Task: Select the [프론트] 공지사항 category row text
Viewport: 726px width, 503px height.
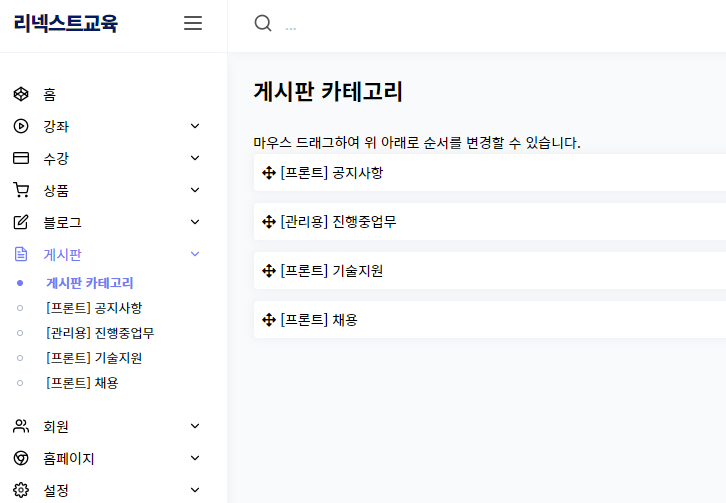Action: click(x=332, y=172)
